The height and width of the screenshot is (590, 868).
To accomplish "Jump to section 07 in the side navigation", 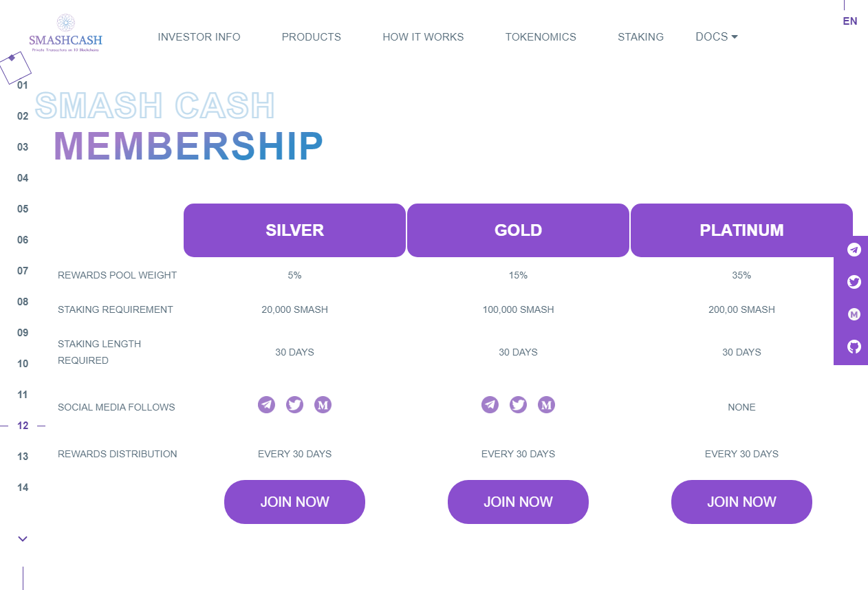I will click(23, 271).
